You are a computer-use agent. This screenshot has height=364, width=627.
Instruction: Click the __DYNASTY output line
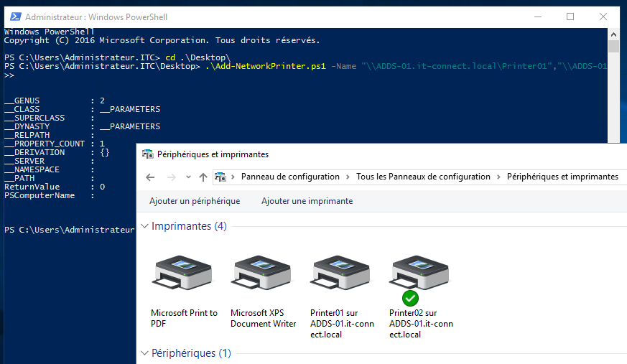(x=82, y=126)
